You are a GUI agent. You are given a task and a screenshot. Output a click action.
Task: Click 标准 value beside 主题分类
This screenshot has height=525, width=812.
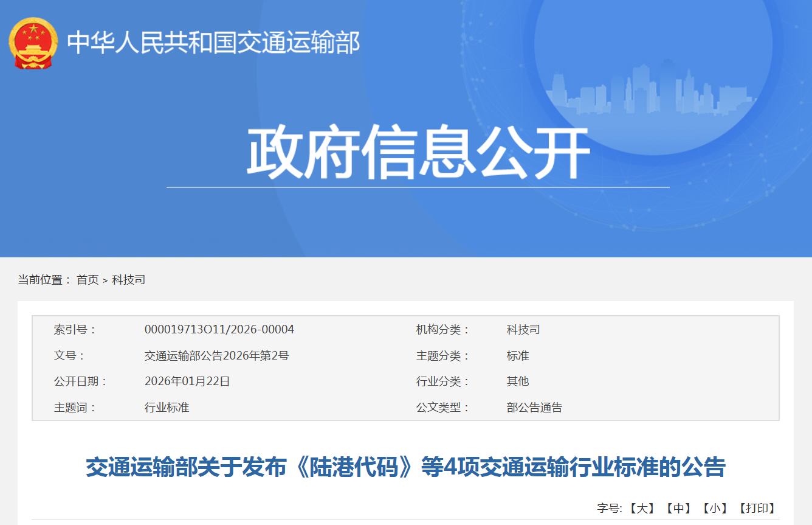tap(518, 356)
